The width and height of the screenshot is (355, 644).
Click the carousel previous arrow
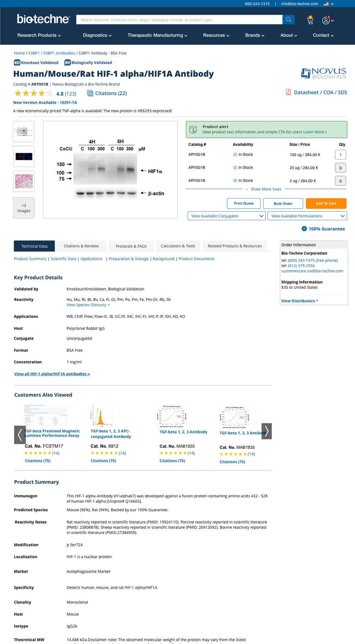[x=20, y=435]
